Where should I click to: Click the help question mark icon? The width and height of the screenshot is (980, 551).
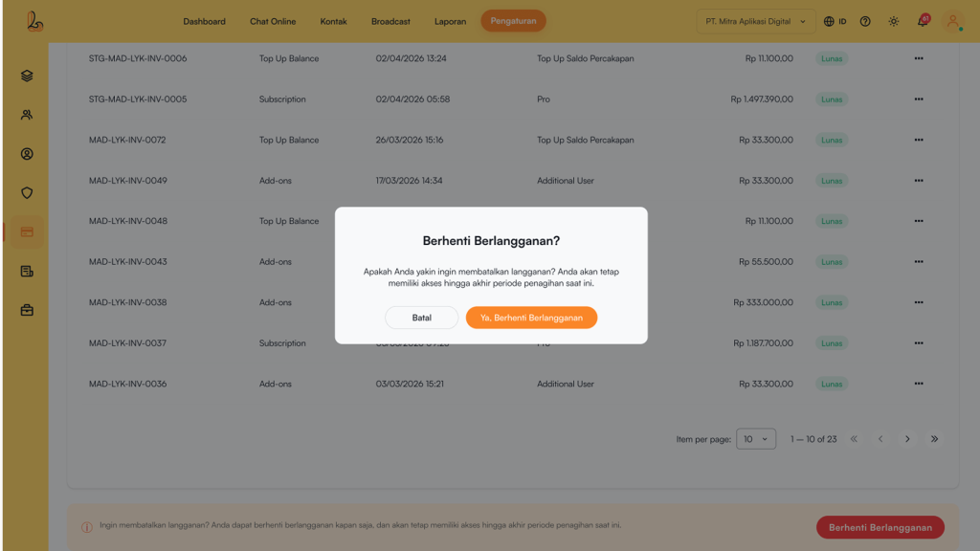(865, 21)
